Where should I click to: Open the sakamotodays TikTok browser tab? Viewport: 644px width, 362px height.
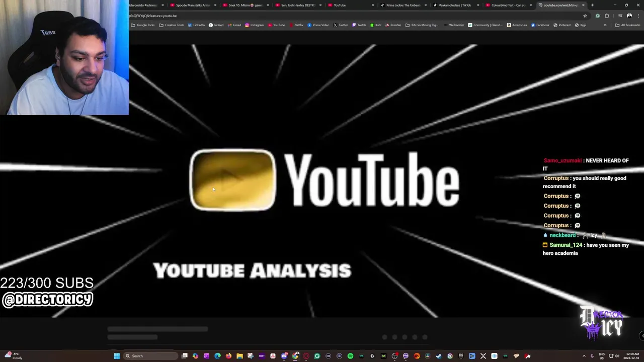coord(455,5)
